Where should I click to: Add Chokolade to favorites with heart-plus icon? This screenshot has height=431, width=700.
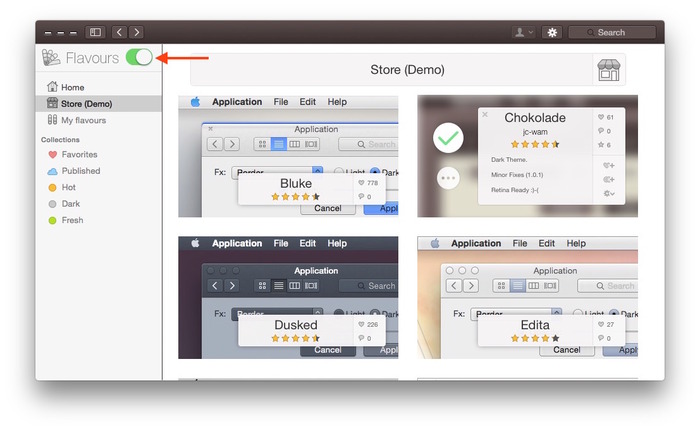609,165
